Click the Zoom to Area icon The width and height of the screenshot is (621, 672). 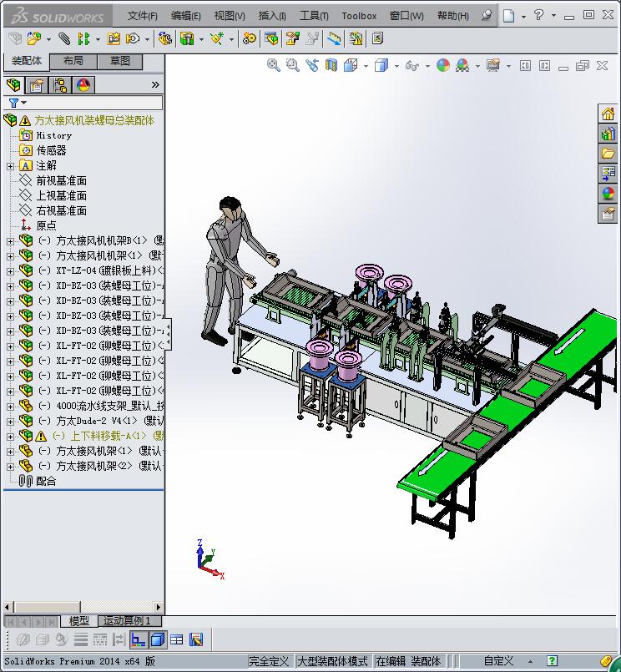[x=293, y=65]
